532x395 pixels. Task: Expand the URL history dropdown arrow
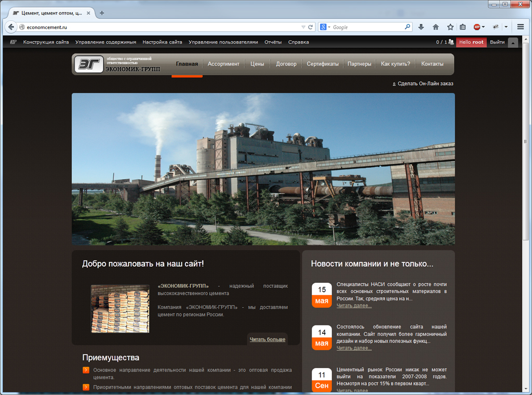click(303, 27)
